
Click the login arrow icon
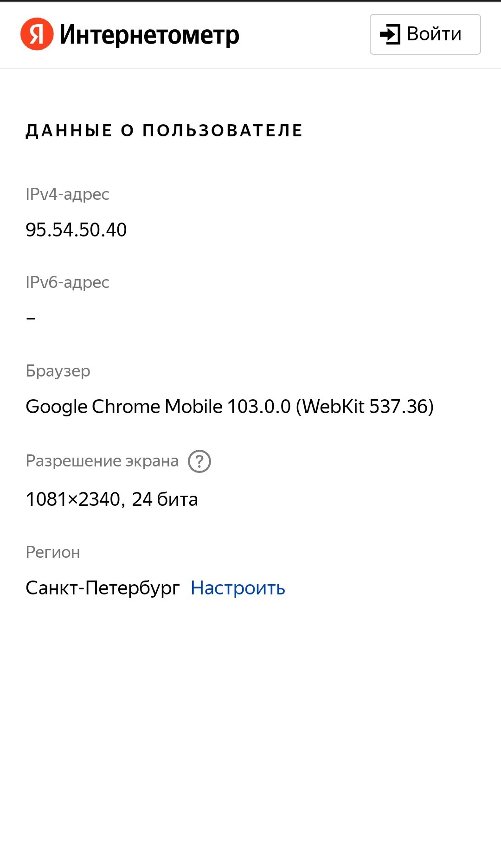coord(390,34)
